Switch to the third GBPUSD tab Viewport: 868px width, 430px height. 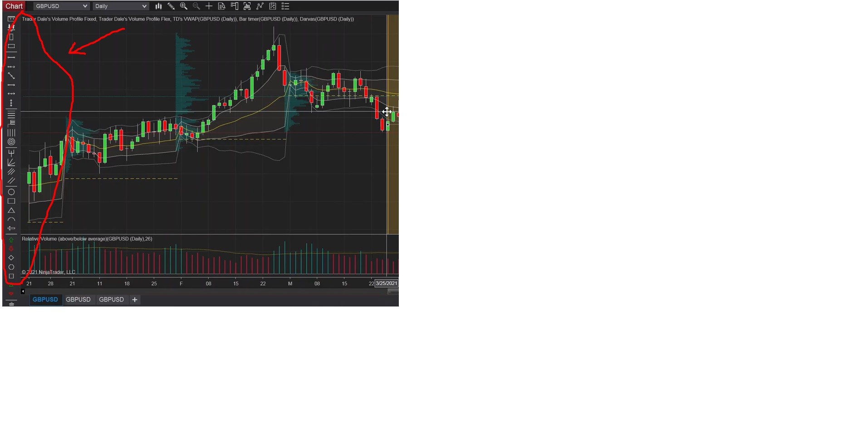(x=112, y=300)
